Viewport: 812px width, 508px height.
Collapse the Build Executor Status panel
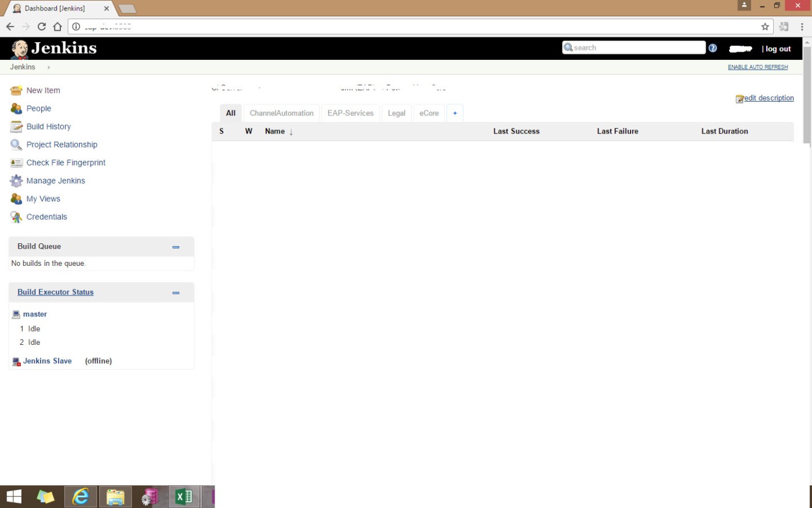pyautogui.click(x=176, y=293)
